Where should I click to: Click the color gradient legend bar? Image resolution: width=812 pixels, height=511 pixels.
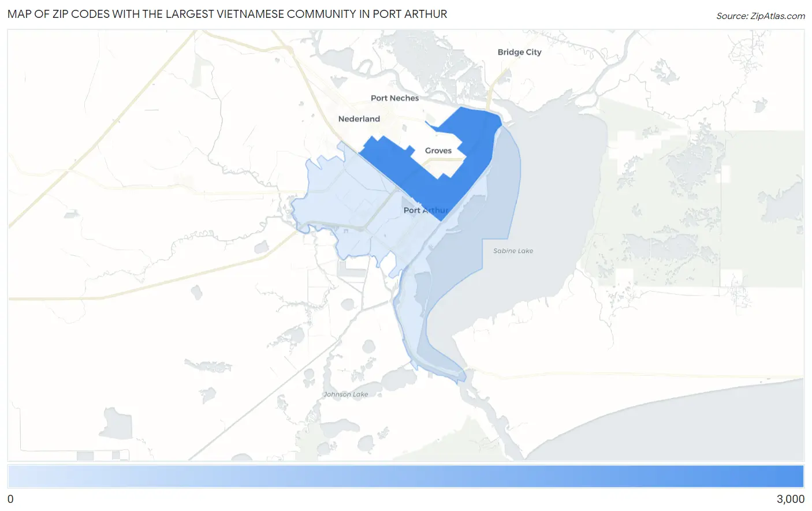point(405,476)
